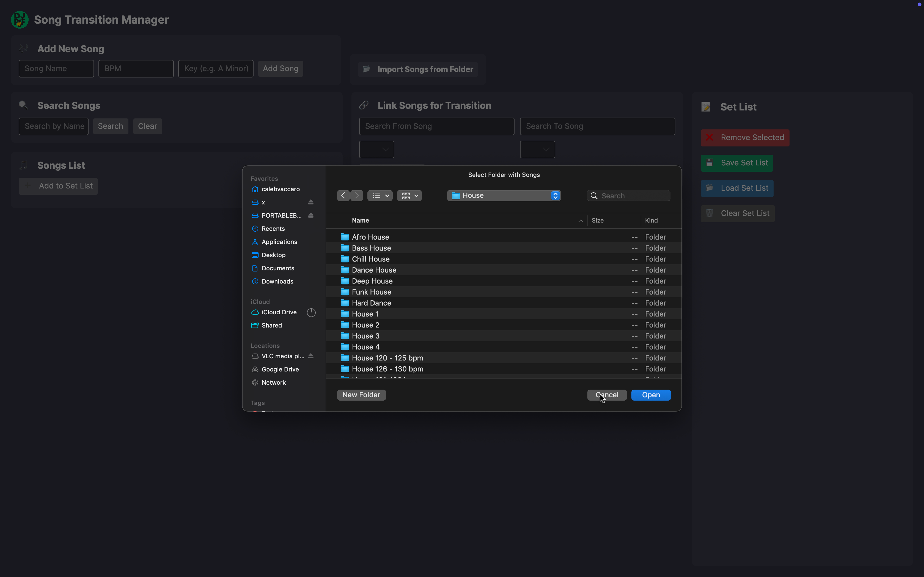924x577 pixels.
Task: Eject the PORTABLEB... drive
Action: coord(311,216)
